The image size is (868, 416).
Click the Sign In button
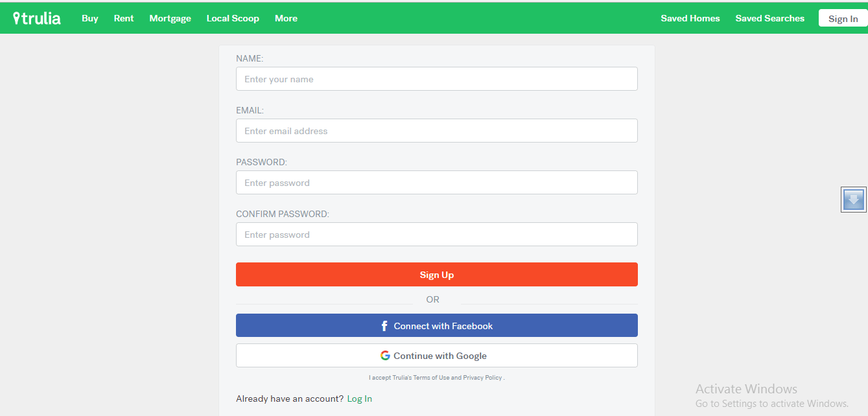coord(843,18)
